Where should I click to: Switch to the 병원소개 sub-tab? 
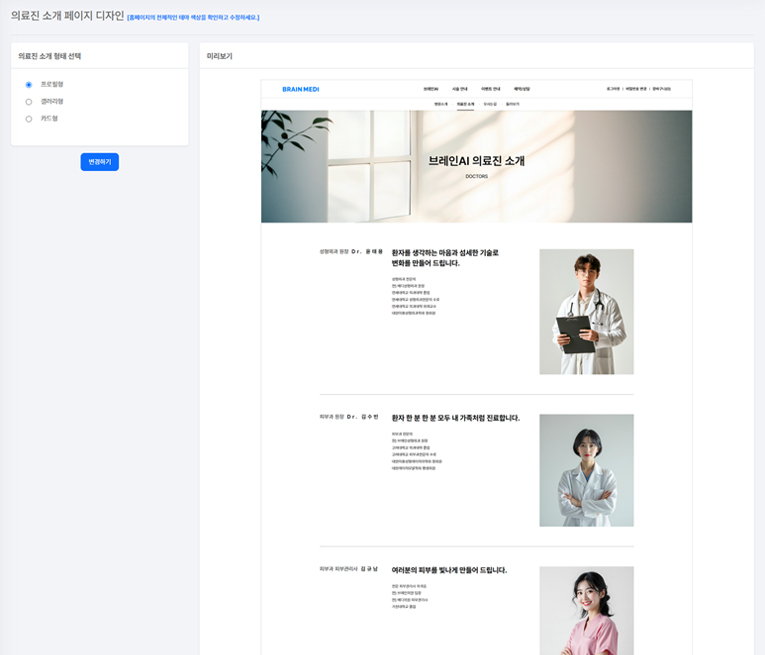tap(441, 104)
